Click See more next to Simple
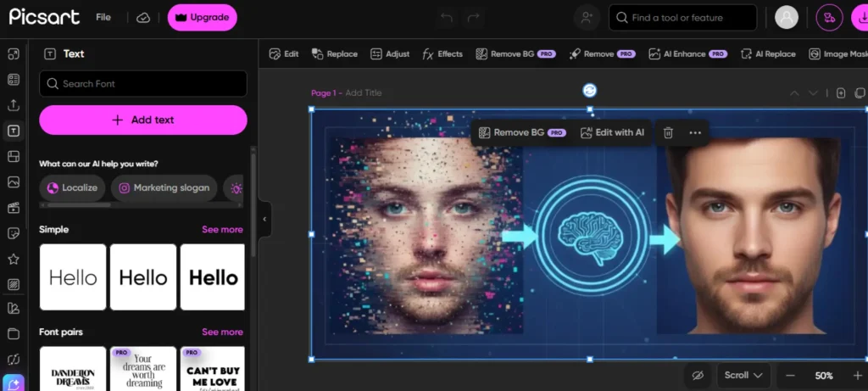The height and width of the screenshot is (391, 868). coord(222,229)
